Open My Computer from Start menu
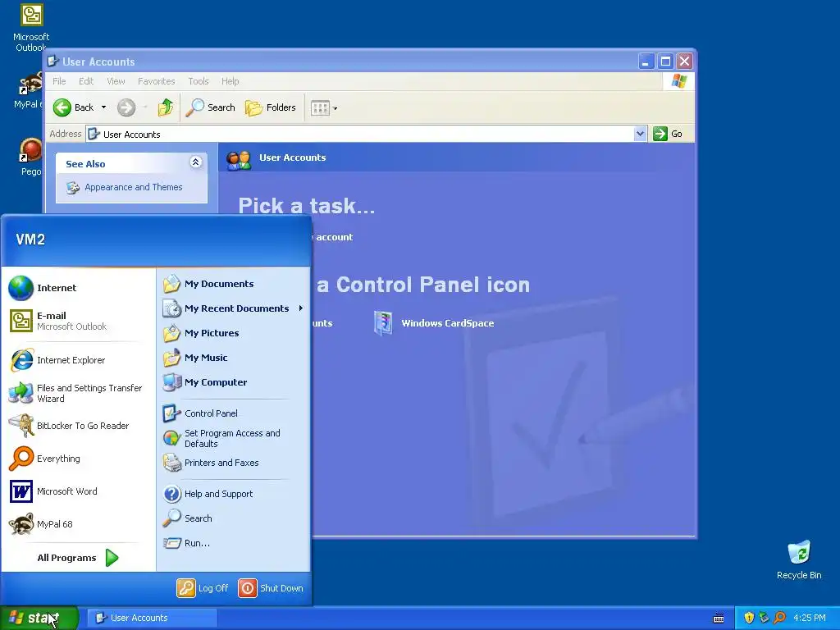 coord(234,382)
